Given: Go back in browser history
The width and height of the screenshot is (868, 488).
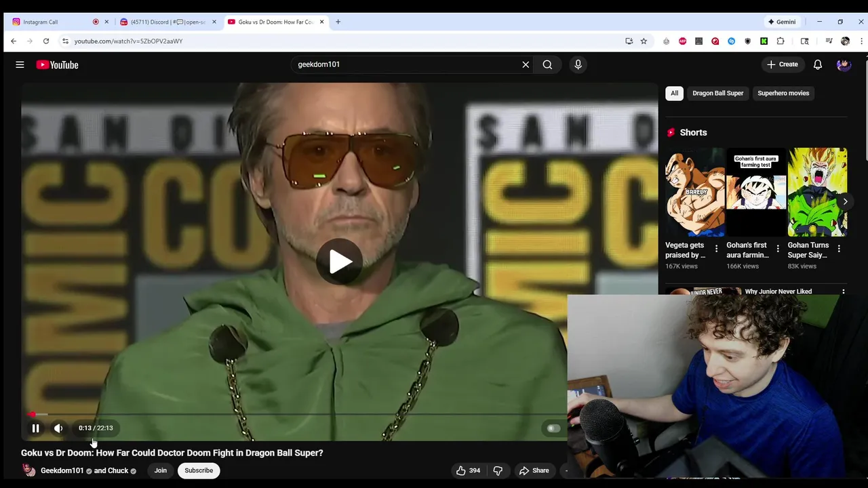Looking at the screenshot, I should [14, 41].
